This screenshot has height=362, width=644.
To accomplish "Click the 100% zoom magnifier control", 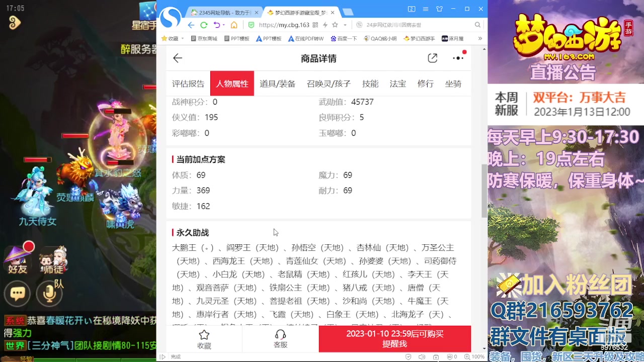I will point(474,357).
